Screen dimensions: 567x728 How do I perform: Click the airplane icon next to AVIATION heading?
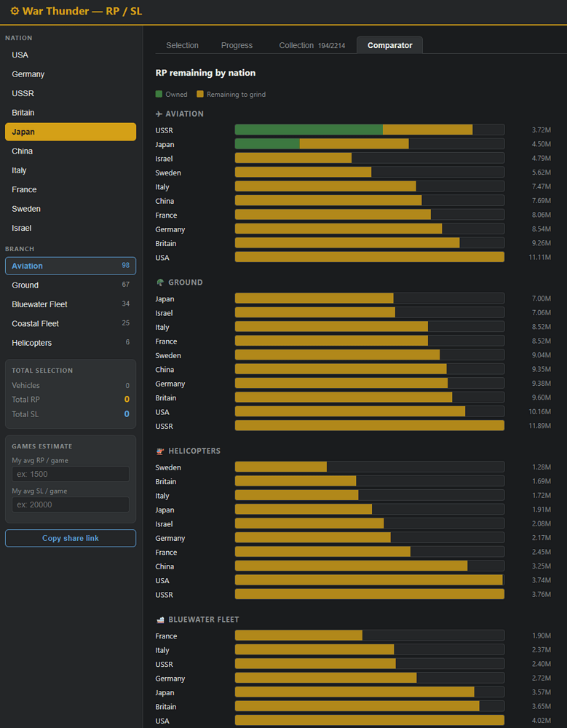click(x=159, y=114)
